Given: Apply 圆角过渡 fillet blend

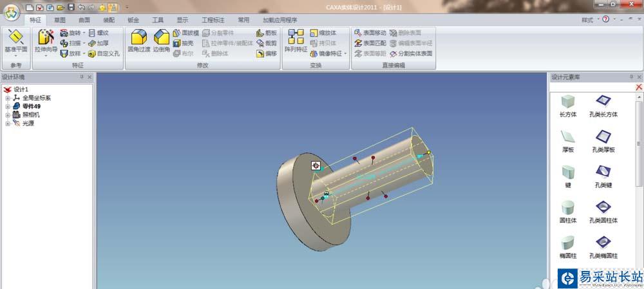Looking at the screenshot, I should (x=139, y=41).
